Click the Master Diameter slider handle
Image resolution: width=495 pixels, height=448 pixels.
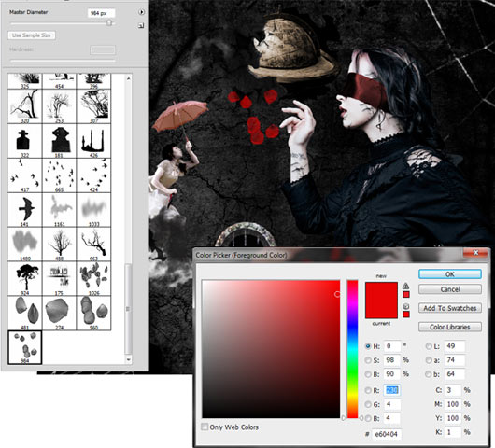[109, 22]
